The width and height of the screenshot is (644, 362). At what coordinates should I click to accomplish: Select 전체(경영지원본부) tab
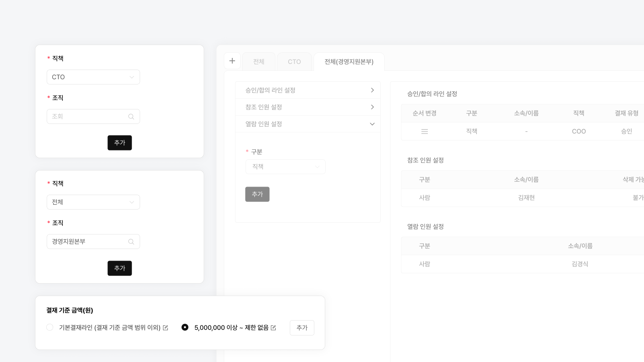(x=349, y=62)
